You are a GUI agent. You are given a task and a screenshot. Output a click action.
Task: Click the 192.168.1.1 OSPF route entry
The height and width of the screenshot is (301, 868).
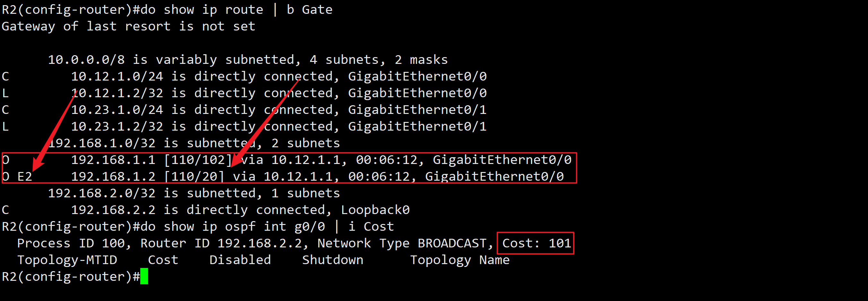(113, 160)
